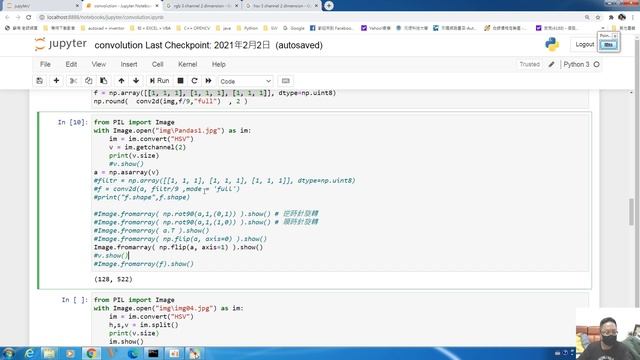This screenshot has height=360, width=640.
Task: Click the save and checkpoint icon
Action: click(x=40, y=81)
